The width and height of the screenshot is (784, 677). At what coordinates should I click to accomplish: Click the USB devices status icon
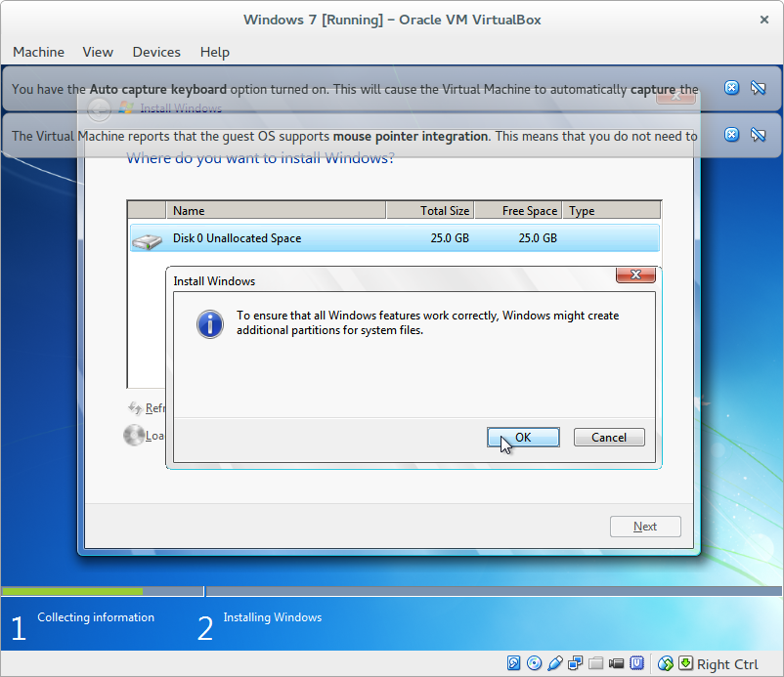pos(555,663)
